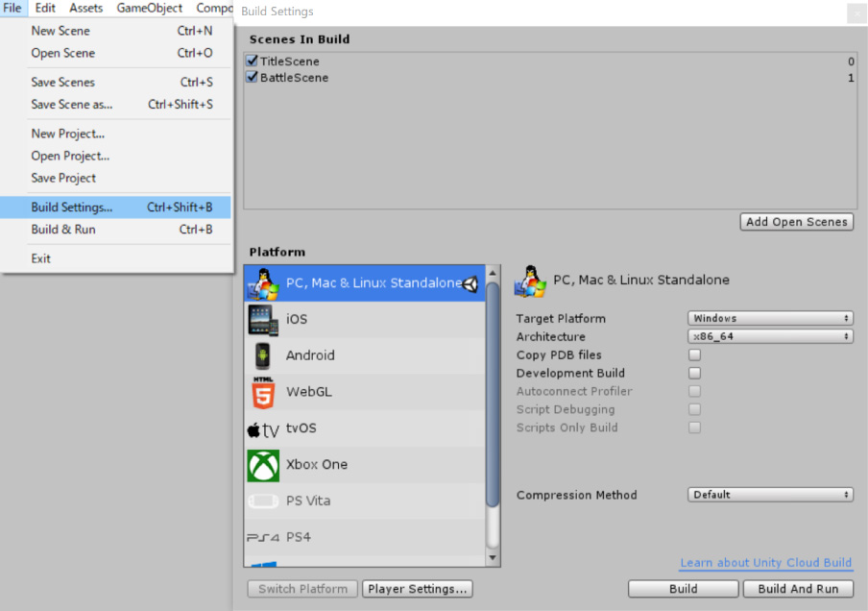This screenshot has width=868, height=611.
Task: Click the WebGL HTML5 platform icon
Action: click(x=263, y=392)
